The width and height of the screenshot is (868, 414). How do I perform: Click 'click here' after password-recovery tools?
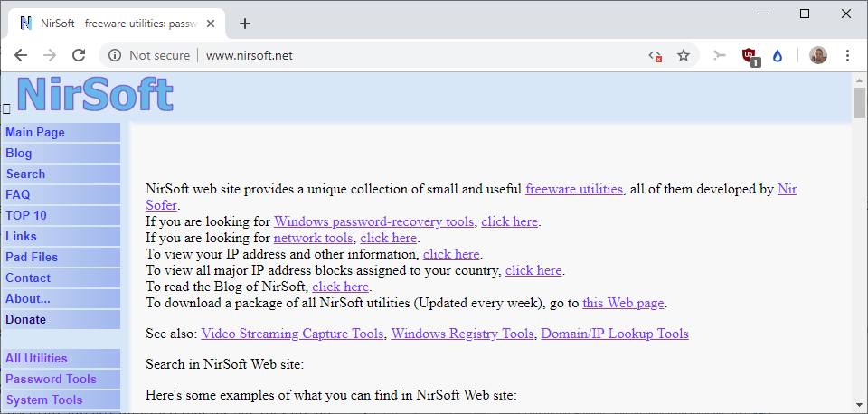[509, 222]
